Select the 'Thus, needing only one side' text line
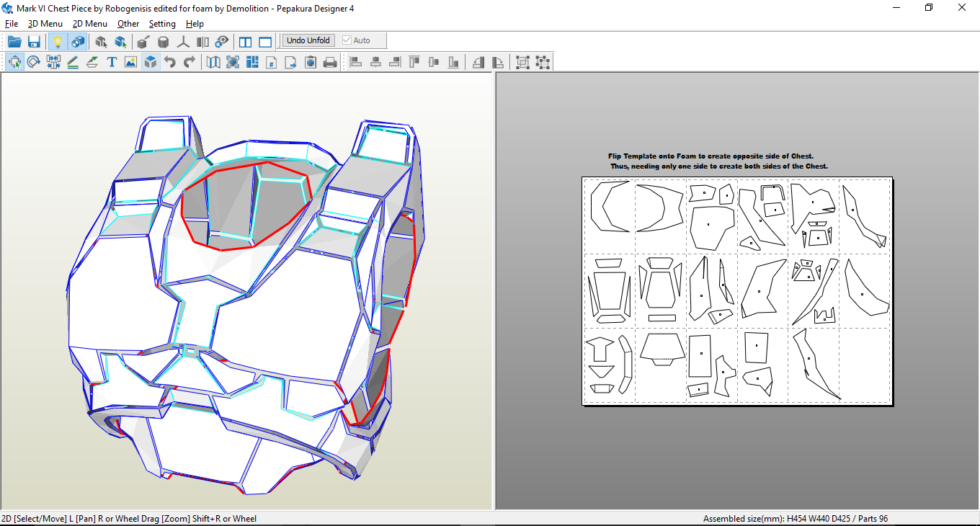Screen dimensions: 980x526 pos(719,166)
